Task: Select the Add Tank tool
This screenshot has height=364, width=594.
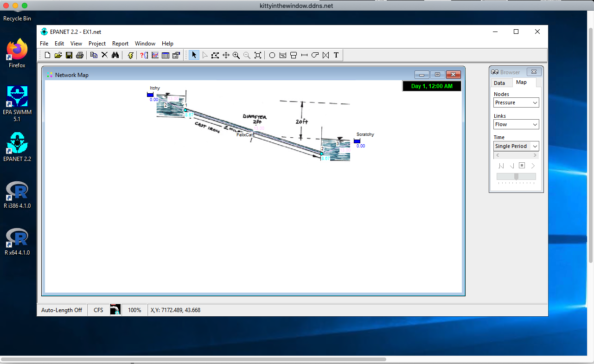Action: point(294,55)
